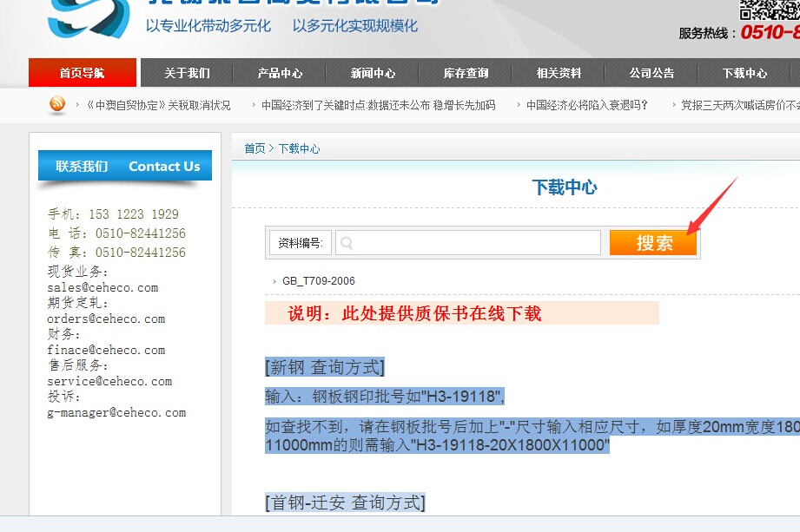Go to 关于我们 in navigation bar
The height and width of the screenshot is (532, 800).
tap(187, 73)
